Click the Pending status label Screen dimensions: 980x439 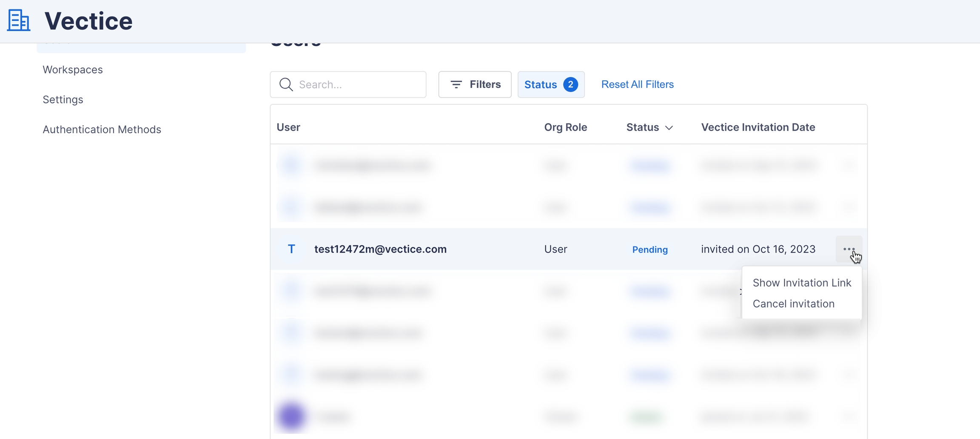pyautogui.click(x=650, y=250)
